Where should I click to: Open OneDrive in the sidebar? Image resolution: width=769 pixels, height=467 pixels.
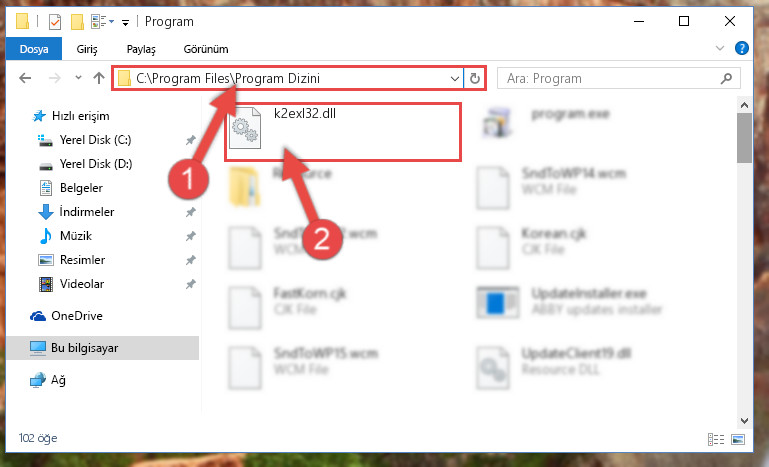[77, 316]
